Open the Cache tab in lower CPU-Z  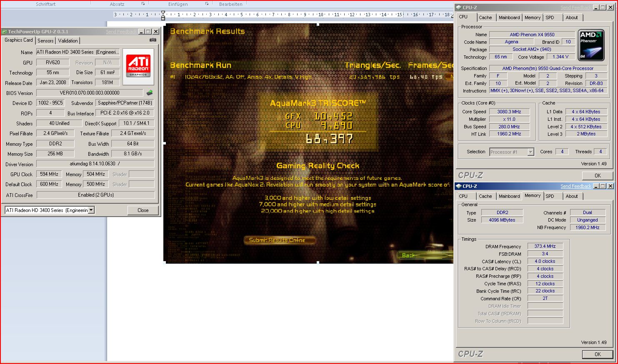click(x=485, y=196)
